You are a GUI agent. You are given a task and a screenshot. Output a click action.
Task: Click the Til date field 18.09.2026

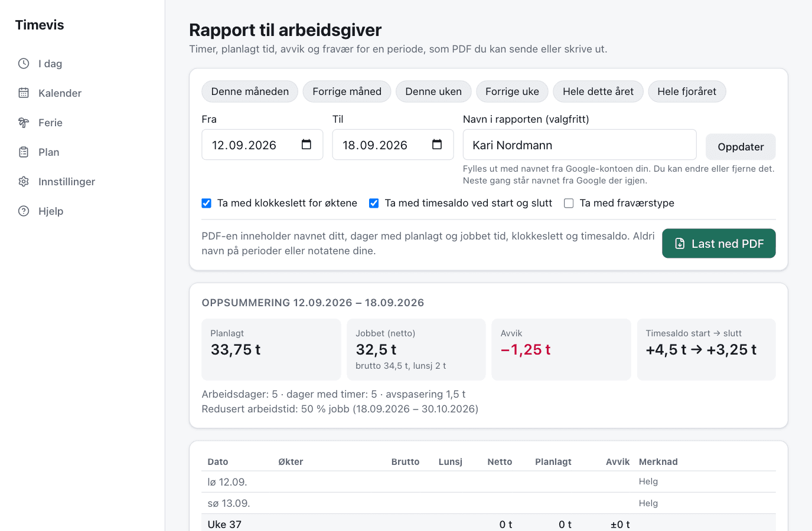pos(393,145)
